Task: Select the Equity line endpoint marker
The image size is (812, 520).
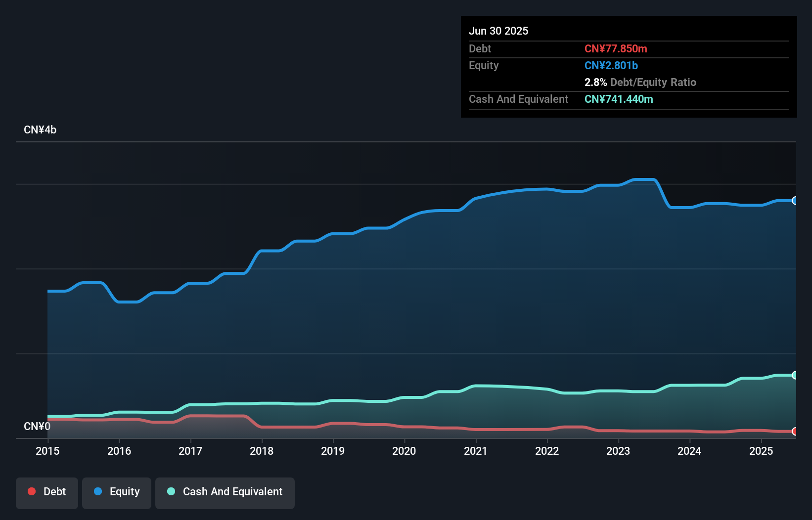Action: tap(795, 201)
